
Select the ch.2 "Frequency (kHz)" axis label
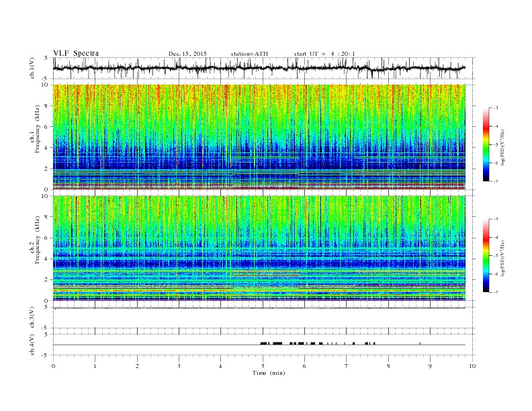(x=37, y=240)
